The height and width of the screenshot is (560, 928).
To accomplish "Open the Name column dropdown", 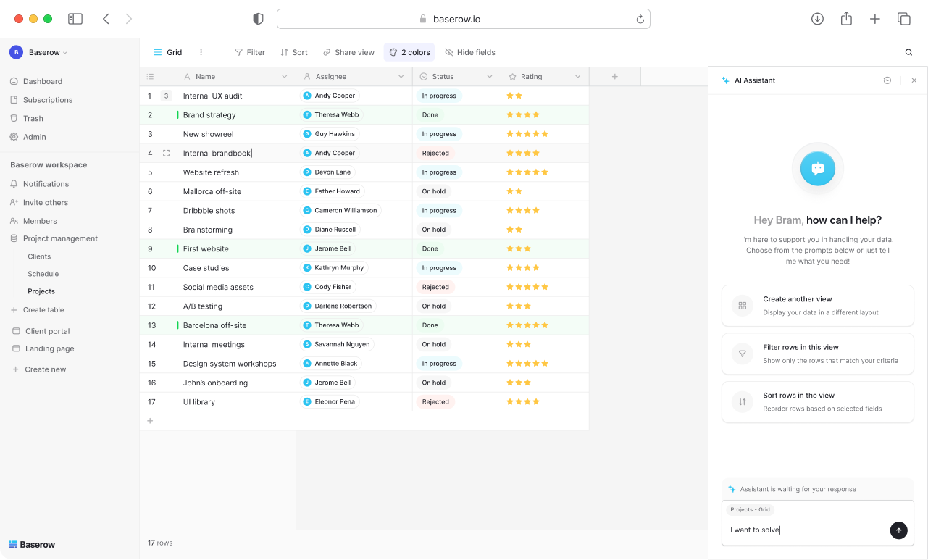I will (x=284, y=77).
